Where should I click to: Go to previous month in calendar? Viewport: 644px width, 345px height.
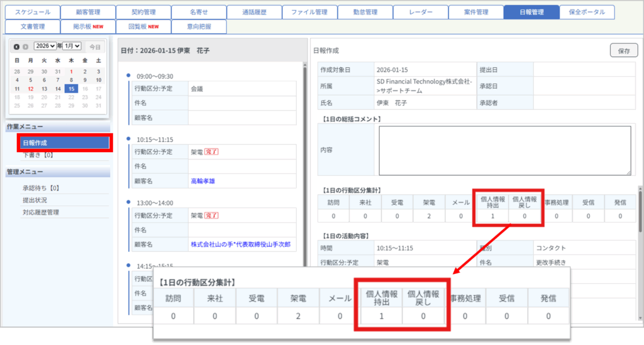tap(16, 47)
